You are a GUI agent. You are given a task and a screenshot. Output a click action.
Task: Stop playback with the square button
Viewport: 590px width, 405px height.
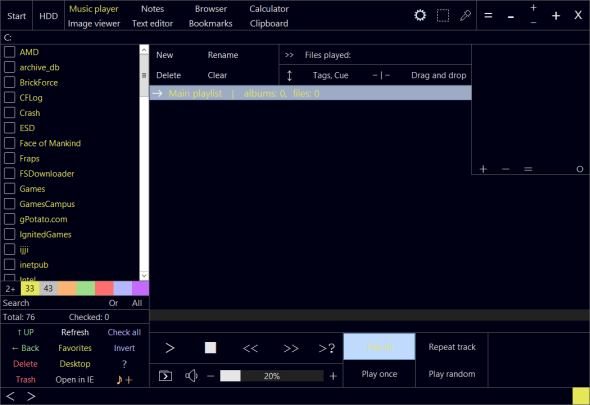tap(210, 347)
